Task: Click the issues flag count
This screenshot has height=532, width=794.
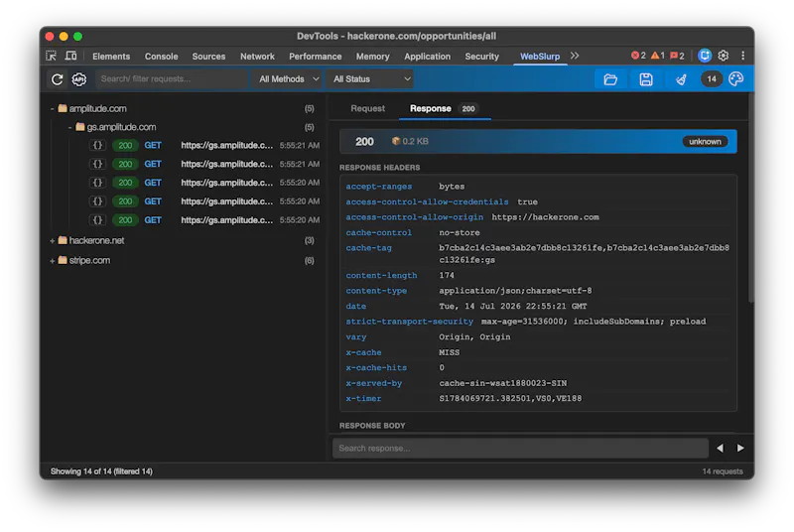Action: [x=677, y=56]
